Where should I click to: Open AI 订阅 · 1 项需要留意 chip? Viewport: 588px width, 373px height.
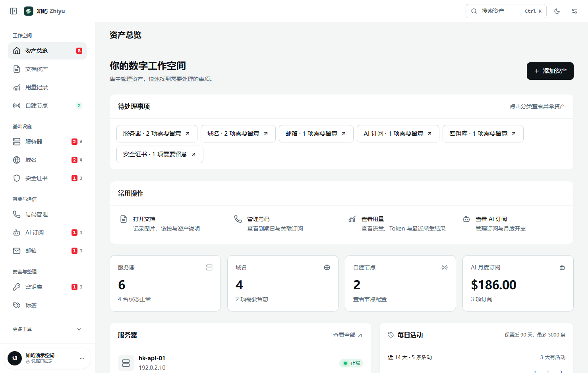pyautogui.click(x=398, y=134)
